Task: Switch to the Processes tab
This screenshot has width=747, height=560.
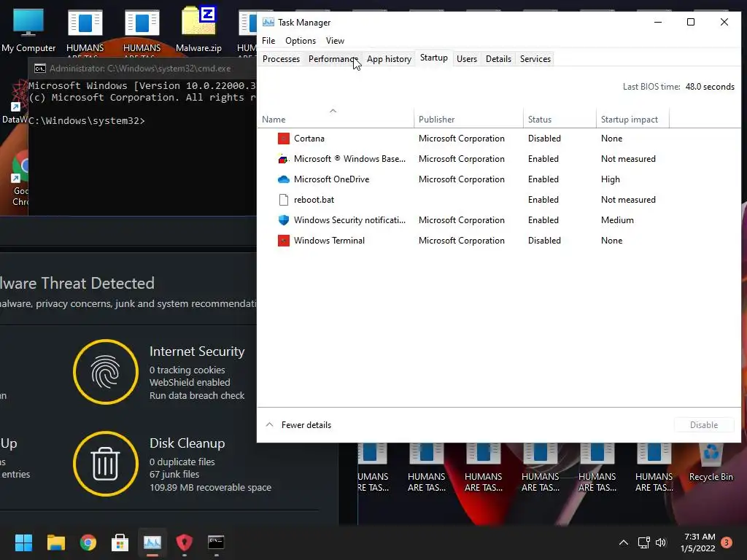Action: [x=281, y=59]
